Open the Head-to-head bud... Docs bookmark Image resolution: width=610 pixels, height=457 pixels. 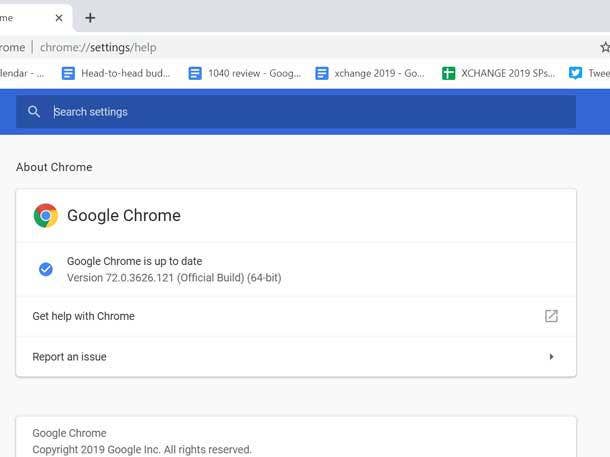tap(116, 73)
